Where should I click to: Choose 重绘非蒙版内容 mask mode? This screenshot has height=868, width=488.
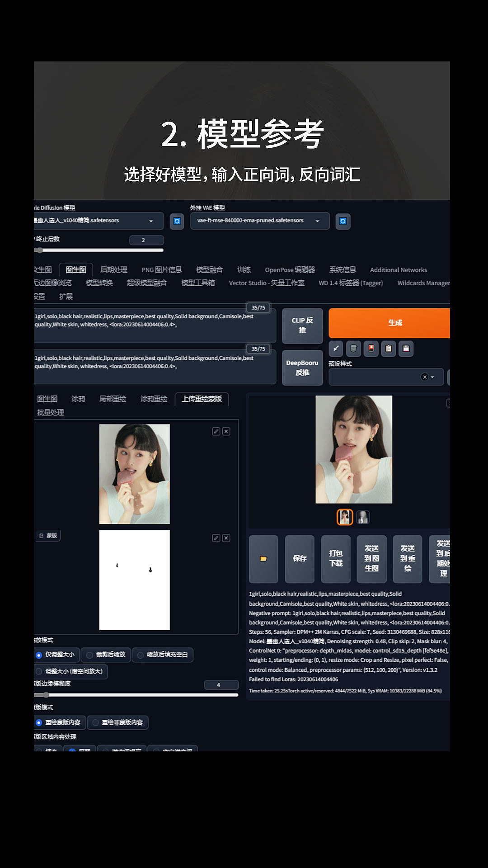coord(118,722)
